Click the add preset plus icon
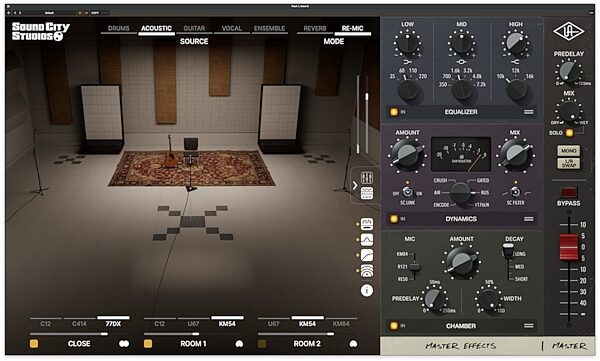Viewport: 600px width, 361px height. pyautogui.click(x=9, y=13)
